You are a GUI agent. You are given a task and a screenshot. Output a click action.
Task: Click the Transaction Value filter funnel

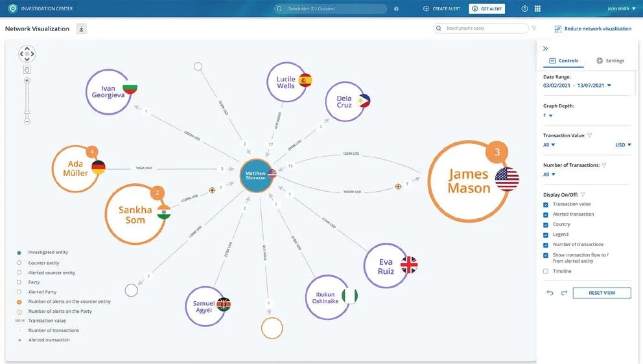(x=589, y=135)
